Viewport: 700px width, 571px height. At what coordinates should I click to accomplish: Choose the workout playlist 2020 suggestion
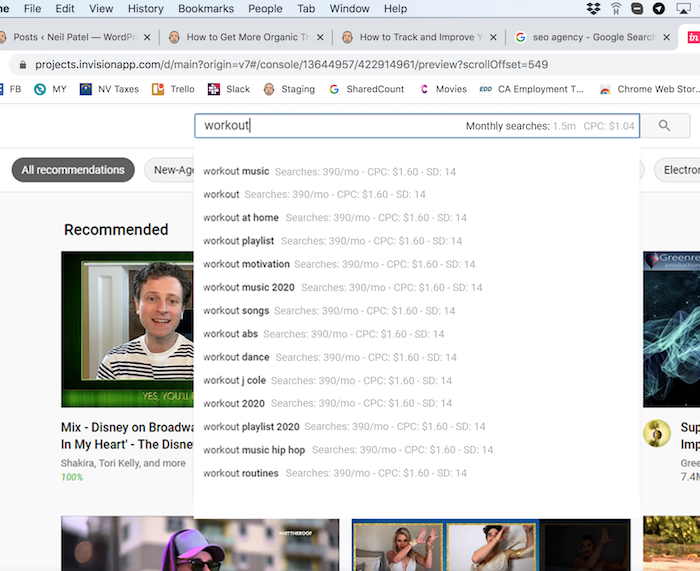pos(344,427)
